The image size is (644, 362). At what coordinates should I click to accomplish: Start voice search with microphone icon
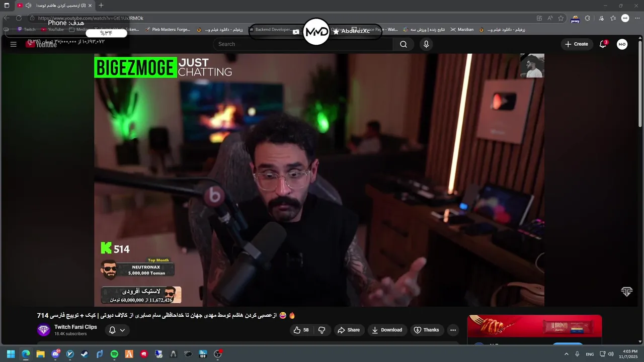point(426,44)
